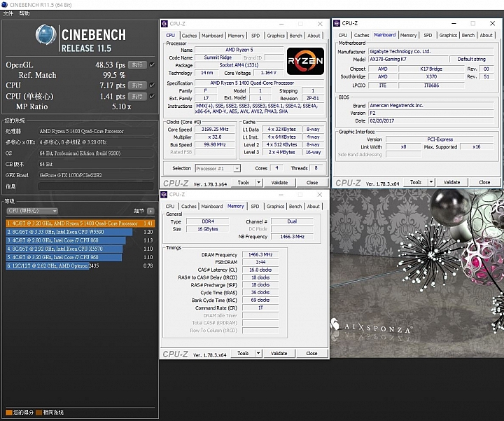
Task: Click Close in CPU tab window
Action: tap(311, 183)
